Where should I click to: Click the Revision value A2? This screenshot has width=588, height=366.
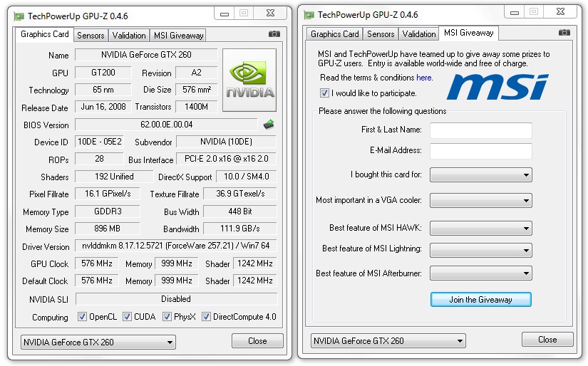(x=197, y=73)
